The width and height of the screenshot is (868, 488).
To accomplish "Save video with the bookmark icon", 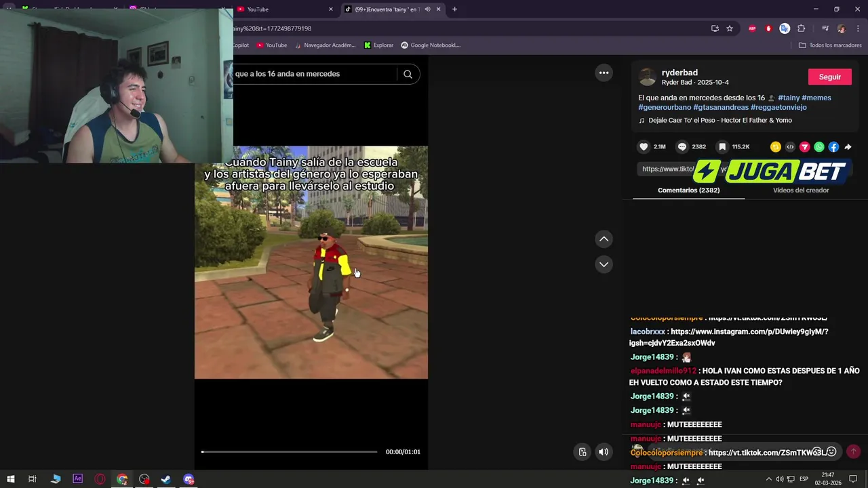I will [x=722, y=146].
